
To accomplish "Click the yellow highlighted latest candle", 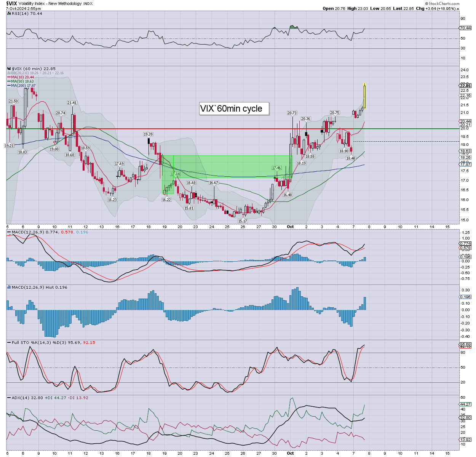I will coord(364,96).
